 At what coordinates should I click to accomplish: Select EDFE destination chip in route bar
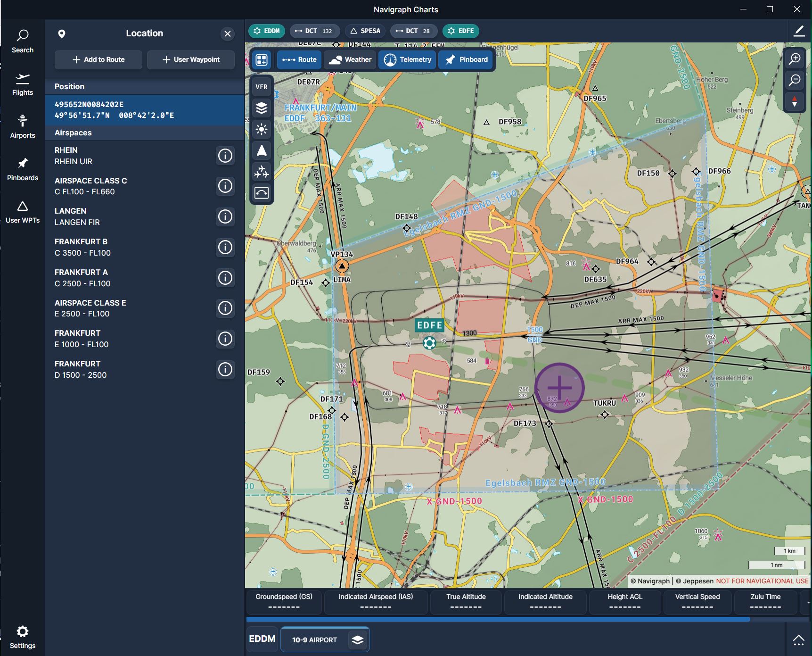coord(461,31)
